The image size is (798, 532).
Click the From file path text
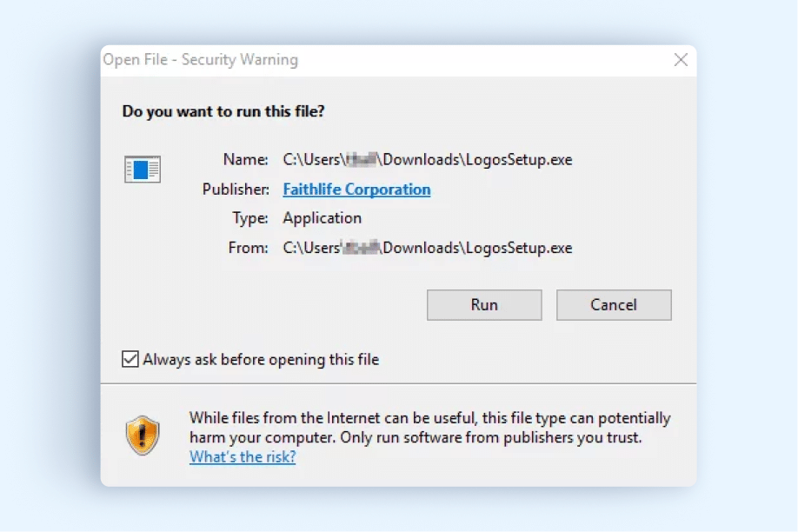428,248
